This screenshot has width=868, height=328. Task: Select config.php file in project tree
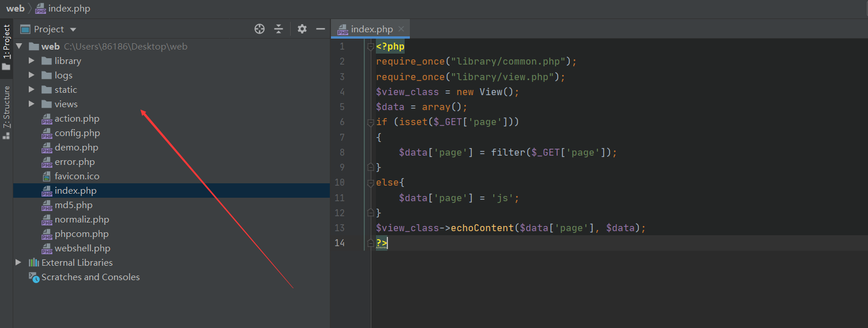(77, 133)
